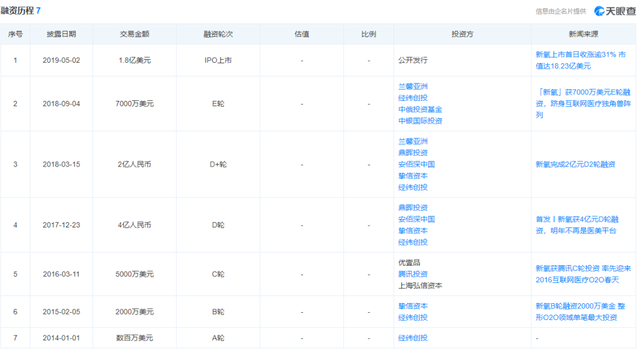Click the 序号 column header
The image size is (644, 354).
(15, 34)
